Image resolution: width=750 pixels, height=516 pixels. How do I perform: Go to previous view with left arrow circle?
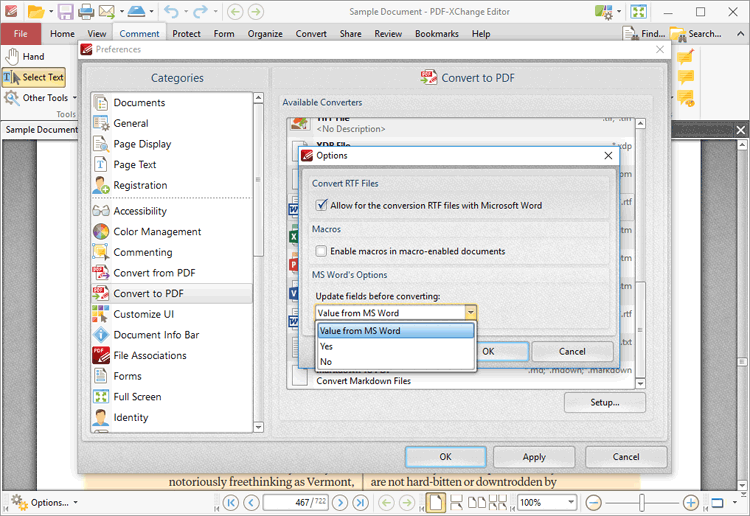(235, 11)
